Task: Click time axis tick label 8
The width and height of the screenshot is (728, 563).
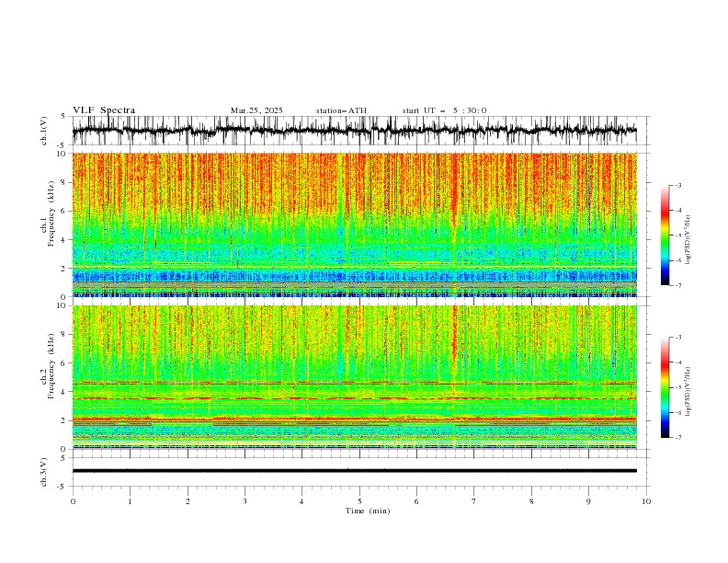Action: (531, 501)
